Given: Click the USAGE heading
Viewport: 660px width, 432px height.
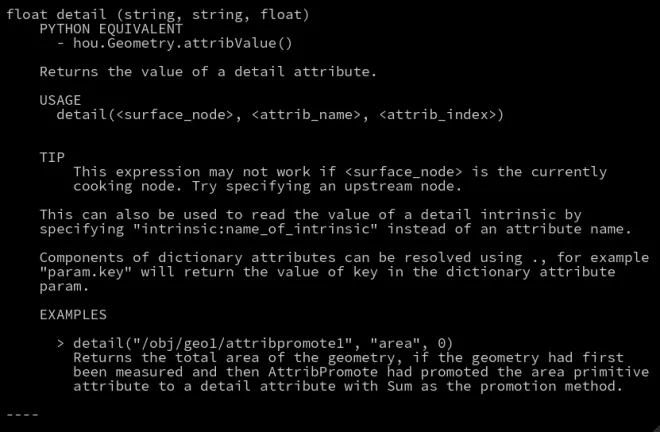Looking at the screenshot, I should [x=60, y=100].
